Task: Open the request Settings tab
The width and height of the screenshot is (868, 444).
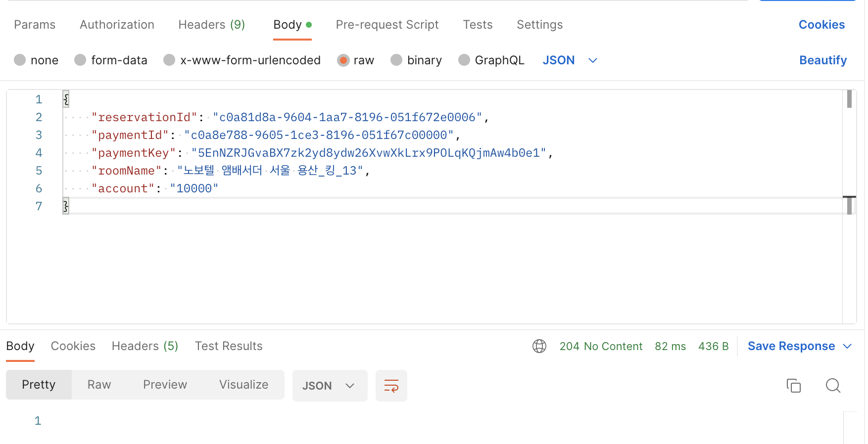Action: 539,25
